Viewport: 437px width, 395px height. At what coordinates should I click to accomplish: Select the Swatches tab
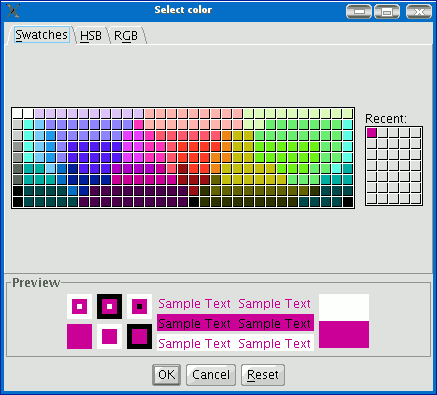click(42, 35)
